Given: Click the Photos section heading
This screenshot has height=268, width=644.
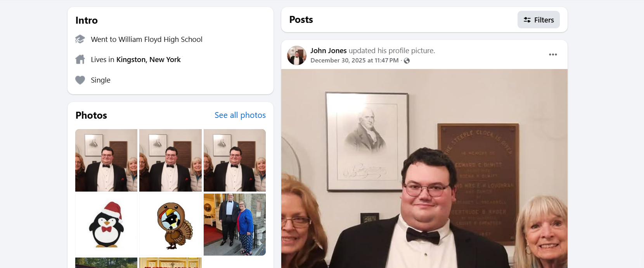Looking at the screenshot, I should point(91,115).
